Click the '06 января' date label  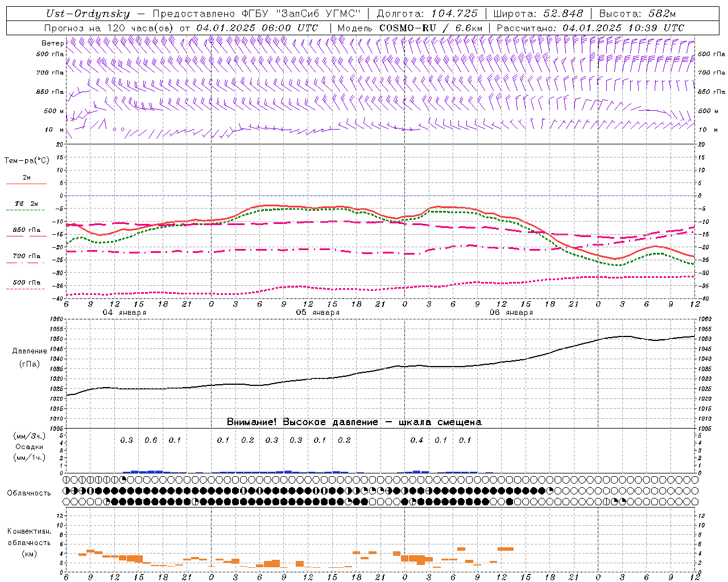(511, 313)
